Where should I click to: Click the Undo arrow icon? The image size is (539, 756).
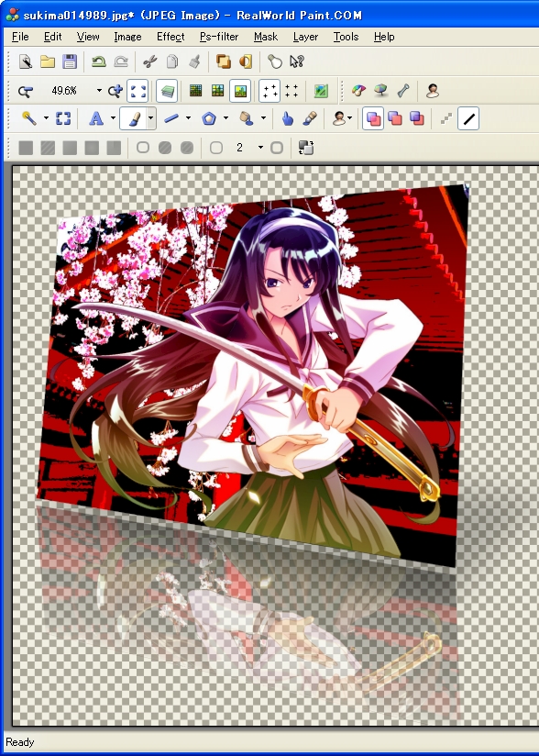pos(98,61)
